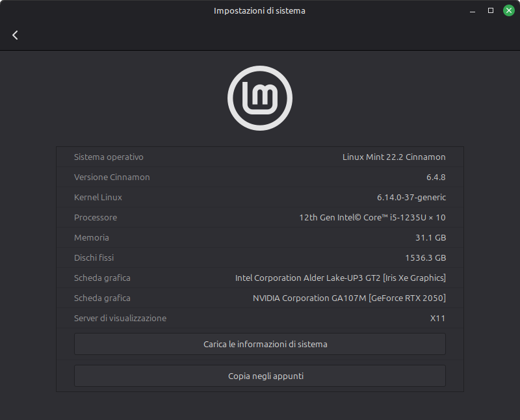Screen dimensions: 520x420
Task: Click the 1536.3 GB disk value
Action: 425,258
